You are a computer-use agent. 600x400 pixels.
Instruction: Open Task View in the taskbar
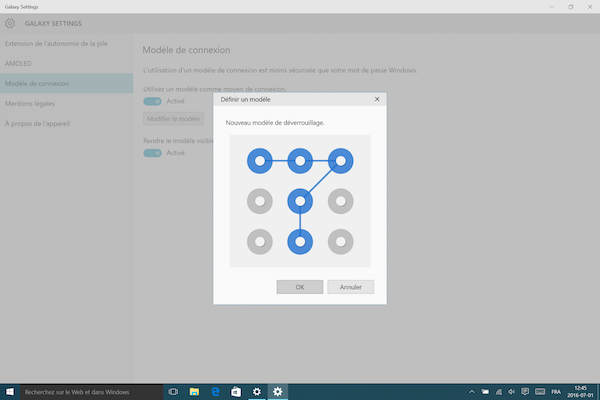click(x=173, y=392)
